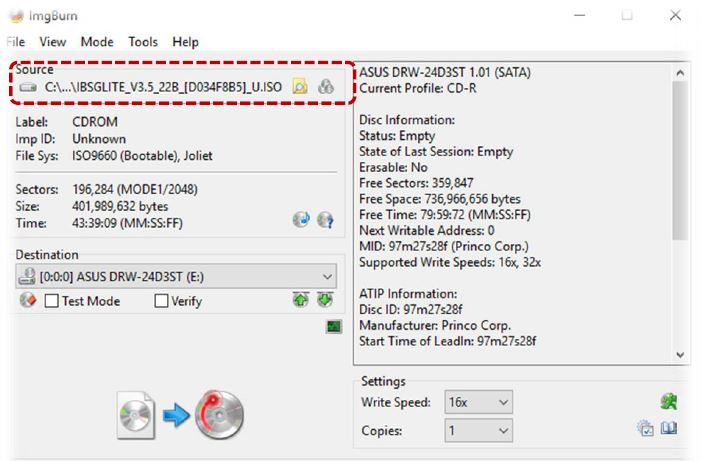Click the '196,284 (MODE1/2048)' sectors value
Screen dimensions: 709x461
pyautogui.click(x=135, y=189)
